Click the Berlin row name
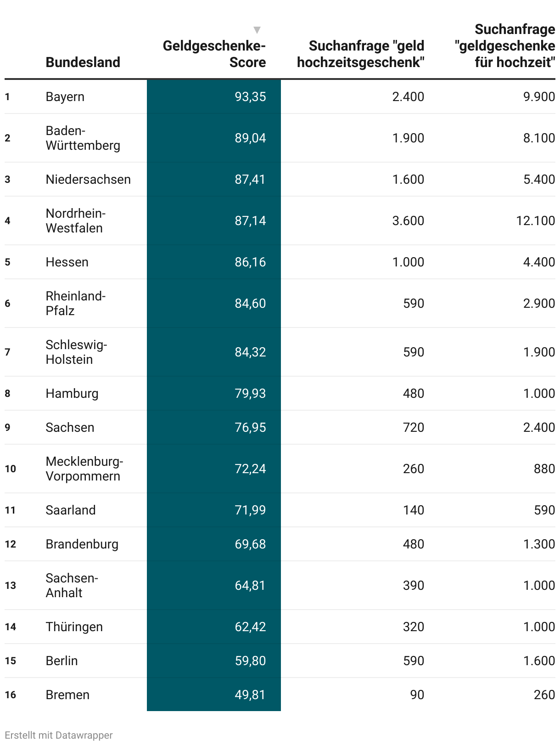The width and height of the screenshot is (560, 746). point(62,661)
